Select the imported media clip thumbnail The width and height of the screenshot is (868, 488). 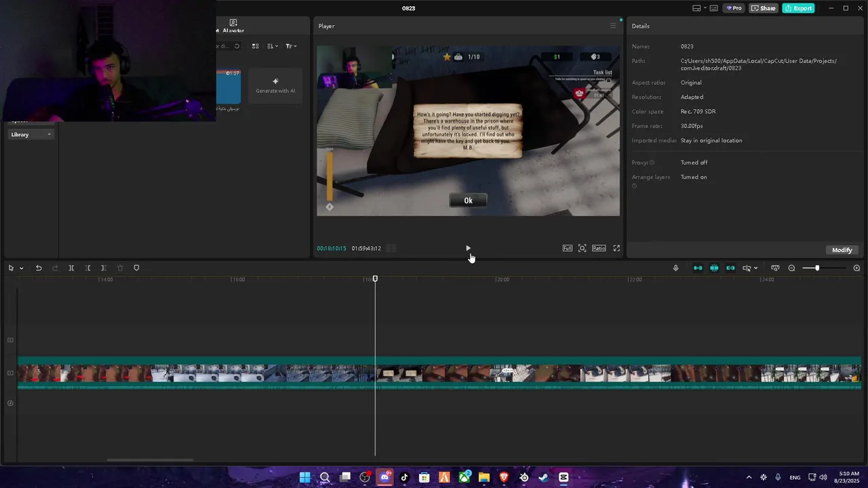coord(229,86)
